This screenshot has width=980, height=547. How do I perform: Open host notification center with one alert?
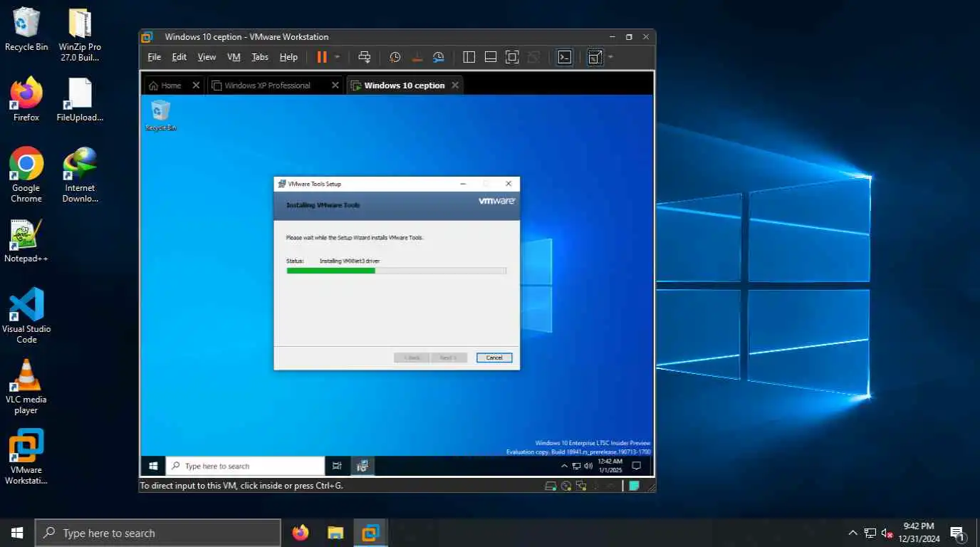click(957, 533)
